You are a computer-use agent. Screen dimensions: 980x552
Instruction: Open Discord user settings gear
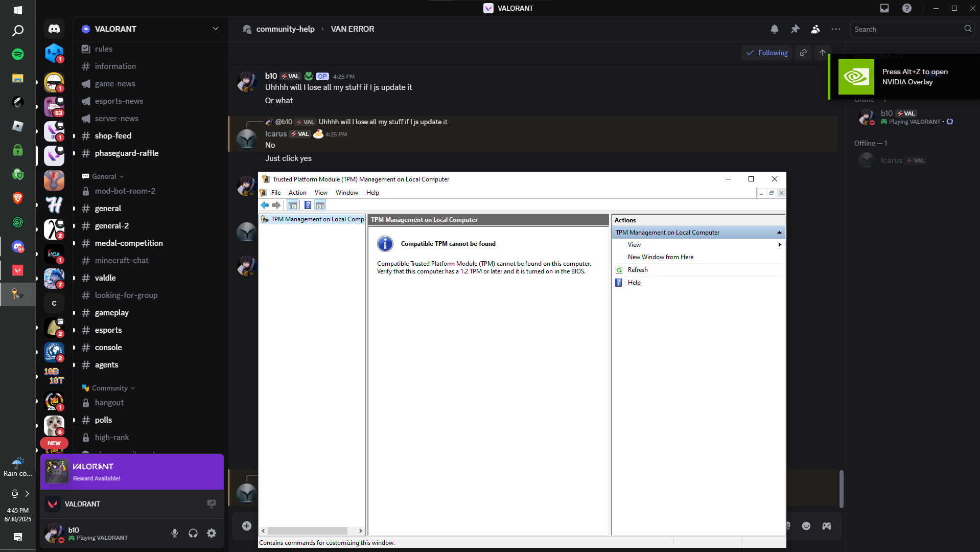point(212,533)
